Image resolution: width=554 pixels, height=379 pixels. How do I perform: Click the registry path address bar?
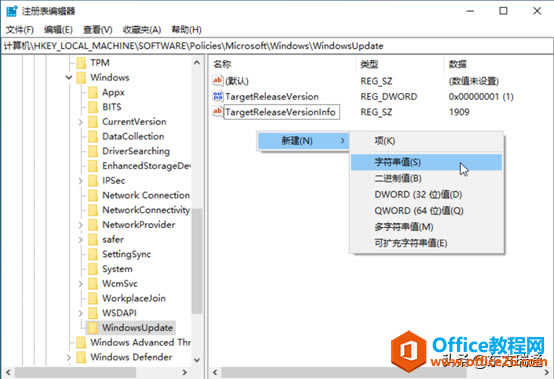coord(277,46)
